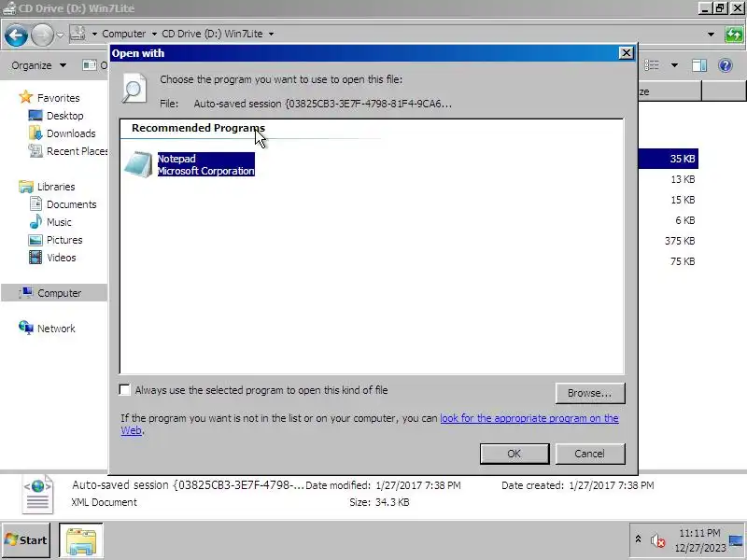
Task: Click Show desktop icon in tray
Action: point(736,540)
